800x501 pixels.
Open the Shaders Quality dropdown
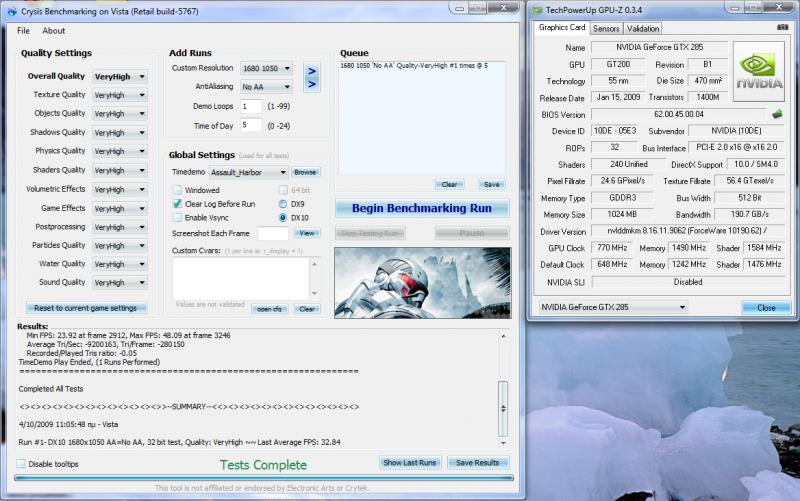(120, 170)
